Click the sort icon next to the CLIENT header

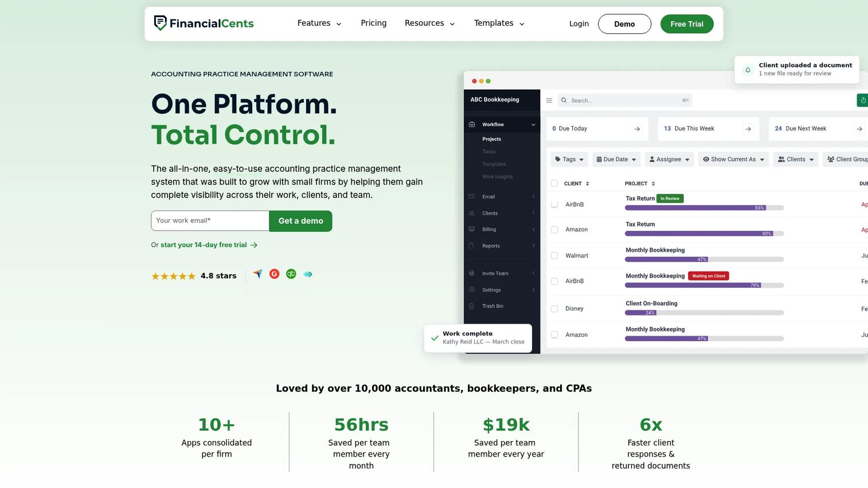click(588, 184)
